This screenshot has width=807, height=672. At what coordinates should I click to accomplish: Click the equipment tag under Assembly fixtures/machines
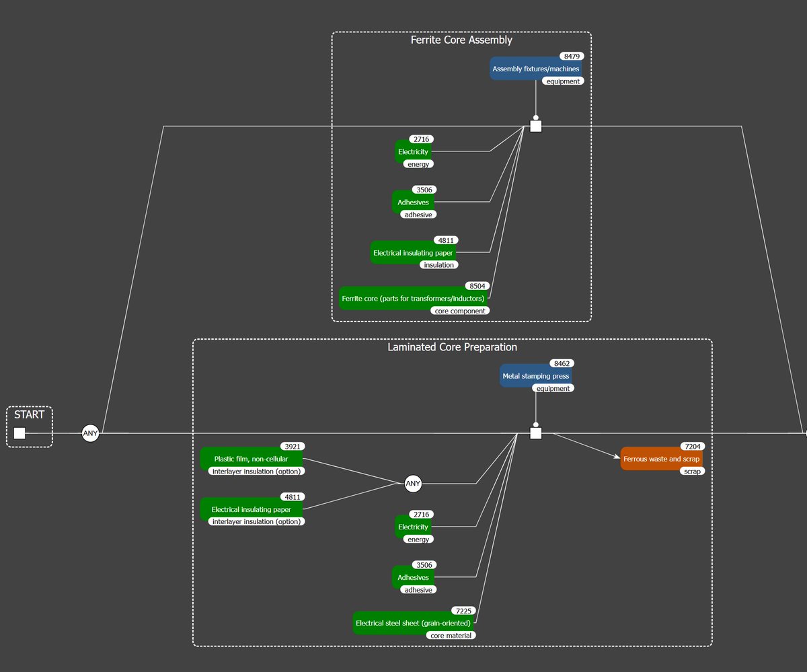[x=563, y=81]
